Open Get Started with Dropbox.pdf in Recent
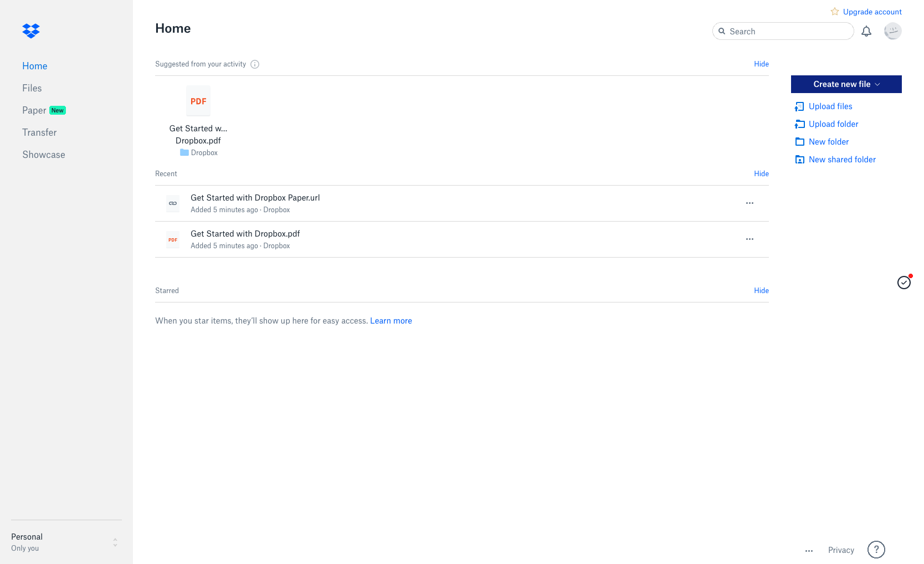The width and height of the screenshot is (924, 564). [x=245, y=234]
